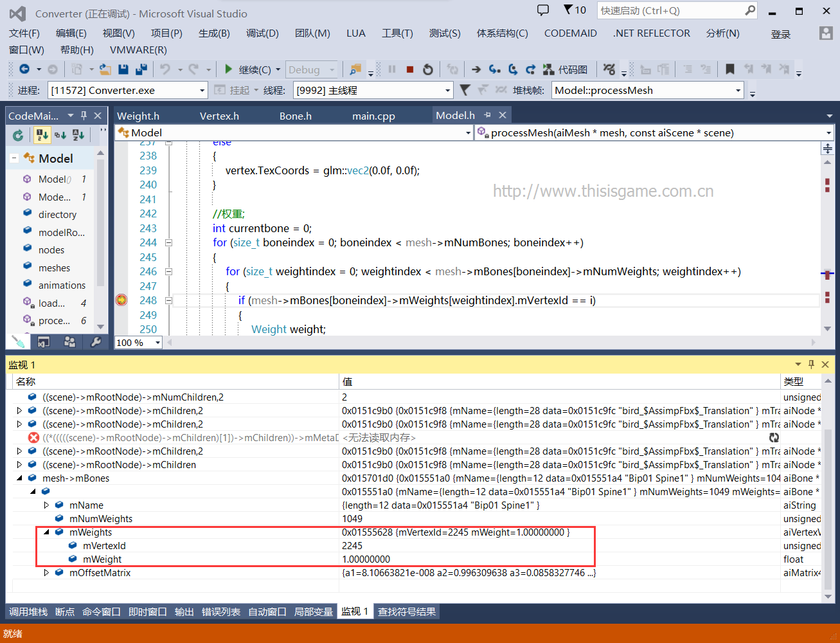Open the 文件(F) file menu

tap(24, 33)
